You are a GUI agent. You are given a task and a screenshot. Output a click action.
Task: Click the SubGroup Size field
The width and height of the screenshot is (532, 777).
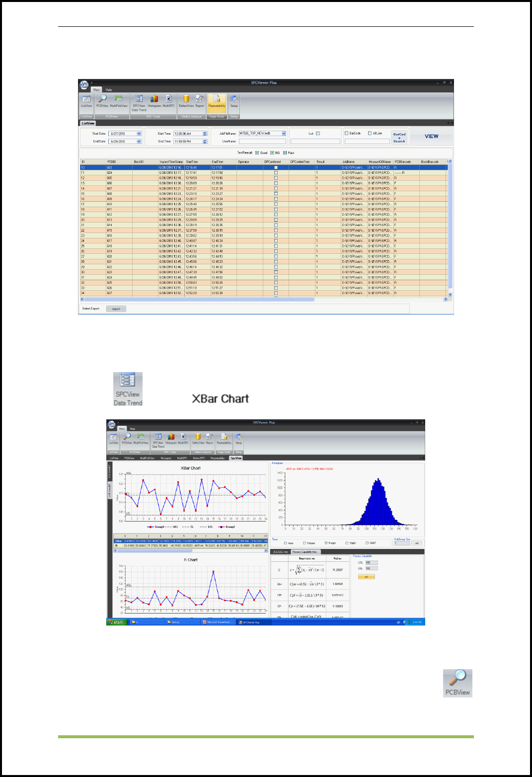click(402, 544)
